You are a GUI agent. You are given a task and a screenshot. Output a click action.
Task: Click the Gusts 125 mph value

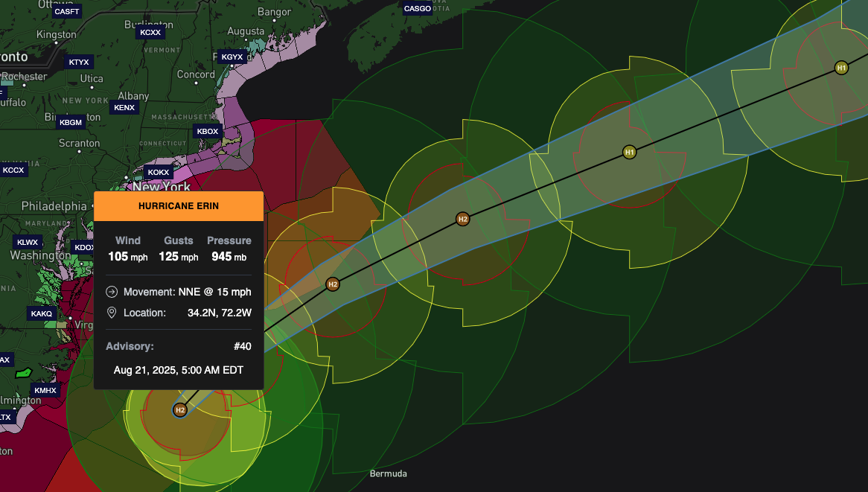coord(178,257)
